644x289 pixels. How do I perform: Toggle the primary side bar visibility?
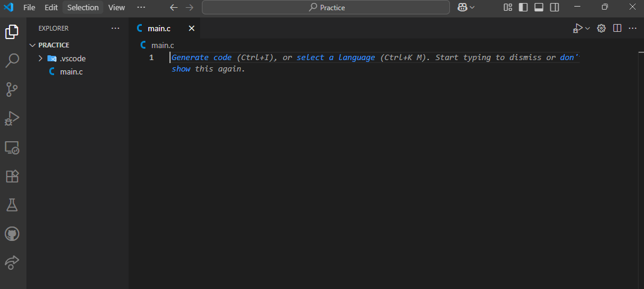pos(523,7)
